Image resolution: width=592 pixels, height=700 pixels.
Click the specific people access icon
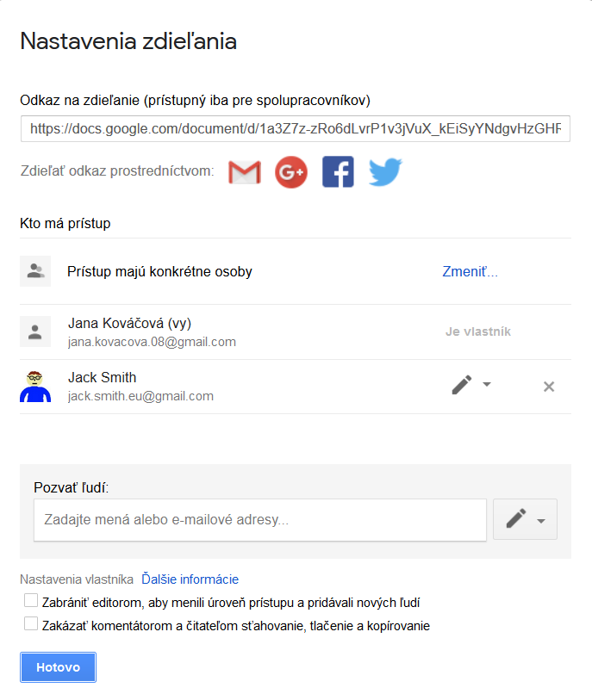coord(35,271)
